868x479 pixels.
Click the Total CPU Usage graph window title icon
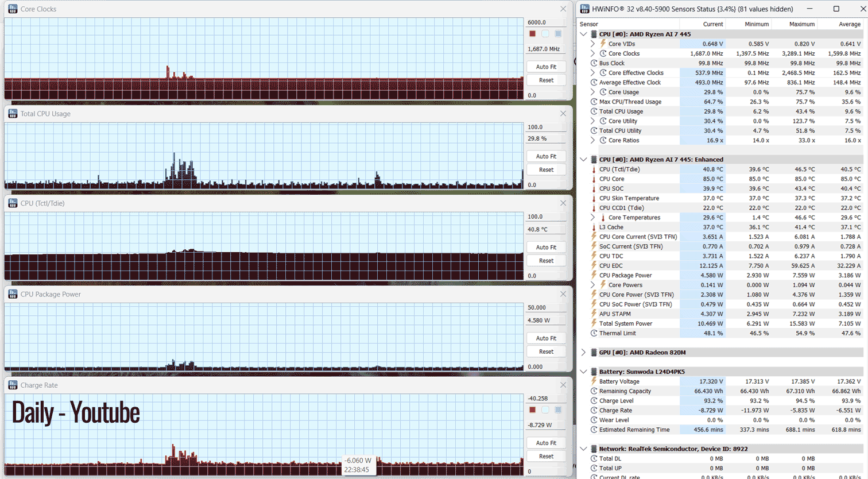tap(13, 114)
